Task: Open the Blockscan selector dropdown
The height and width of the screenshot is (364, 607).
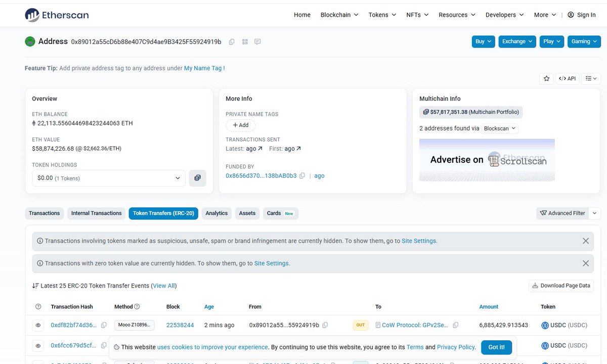Action: coord(500,128)
